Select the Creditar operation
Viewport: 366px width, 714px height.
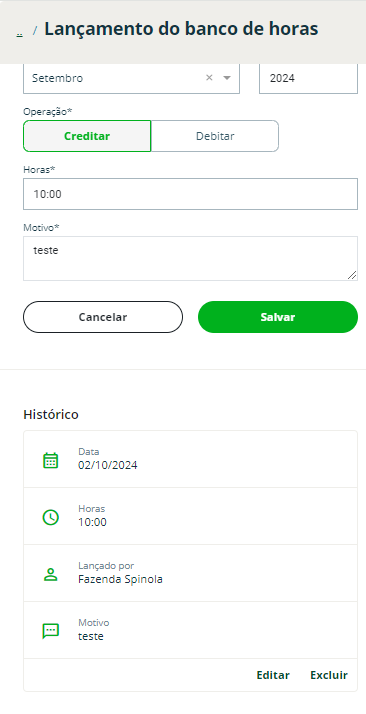pos(87,136)
